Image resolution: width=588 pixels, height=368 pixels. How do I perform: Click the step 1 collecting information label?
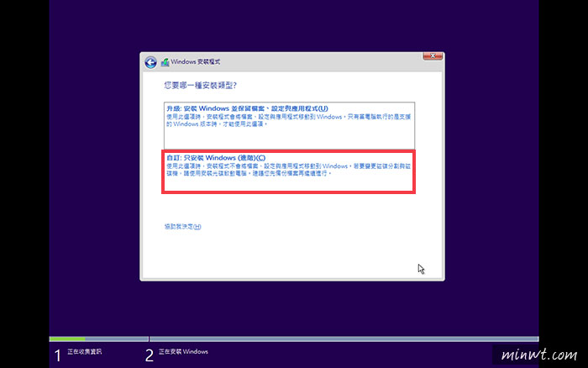tap(84, 351)
